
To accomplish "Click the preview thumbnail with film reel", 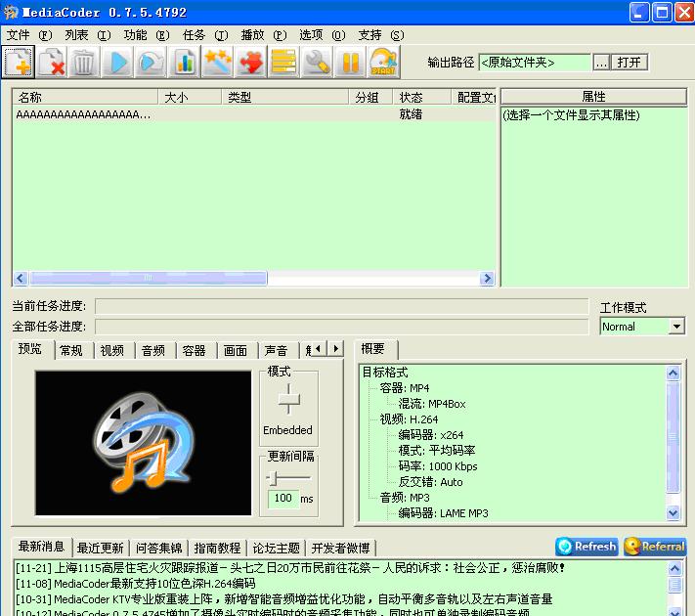I will pyautogui.click(x=143, y=443).
